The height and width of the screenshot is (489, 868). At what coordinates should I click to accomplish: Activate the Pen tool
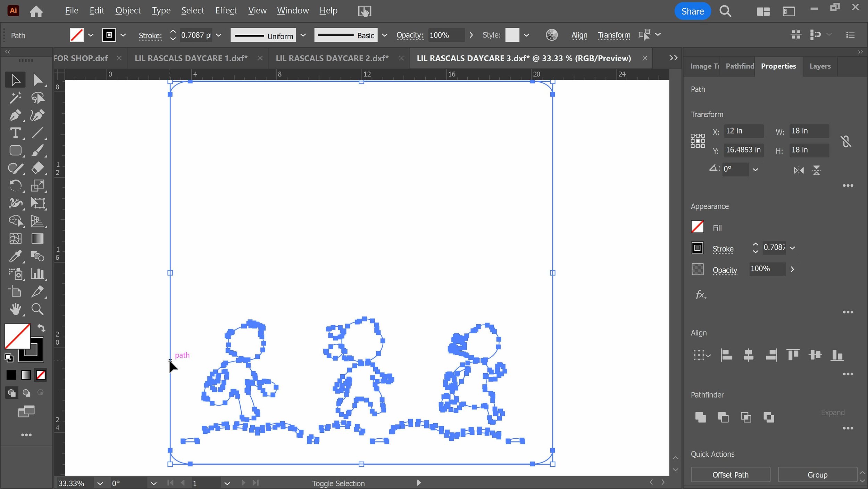coord(15,115)
